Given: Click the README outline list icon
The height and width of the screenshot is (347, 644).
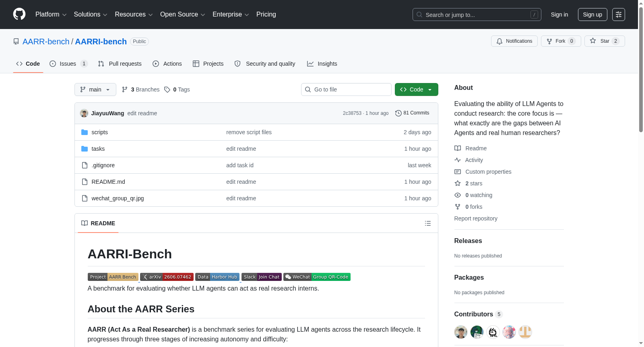Looking at the screenshot, I should coord(428,223).
